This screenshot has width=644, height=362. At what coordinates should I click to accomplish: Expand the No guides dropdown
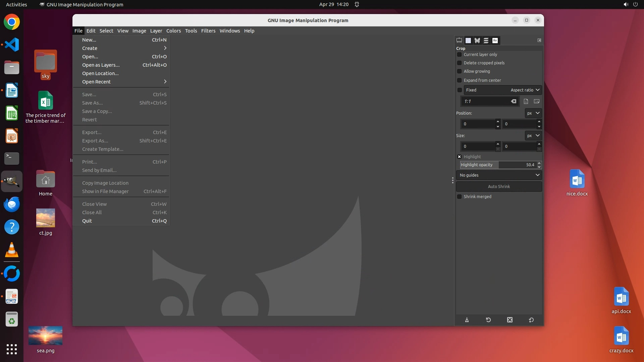[x=499, y=175]
